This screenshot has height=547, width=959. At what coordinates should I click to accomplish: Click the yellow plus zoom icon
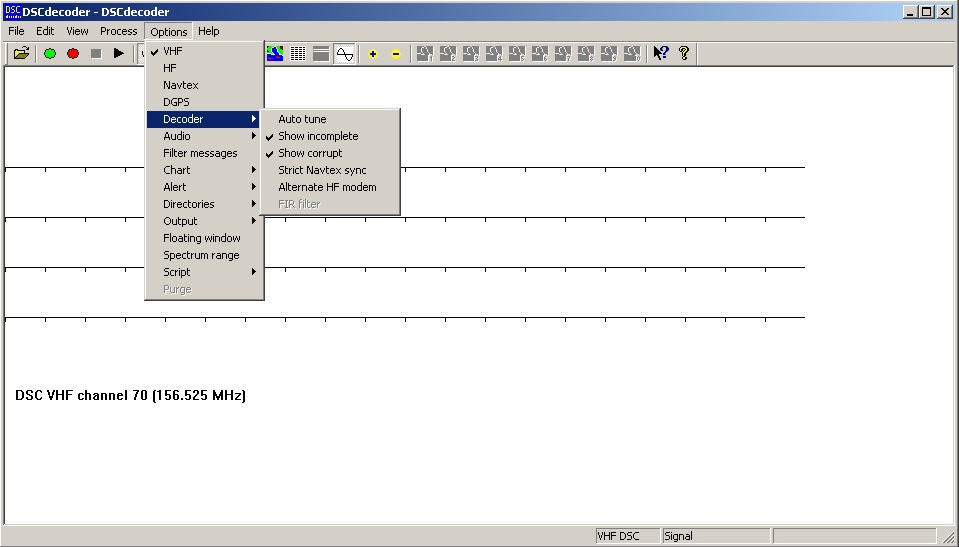click(372, 54)
